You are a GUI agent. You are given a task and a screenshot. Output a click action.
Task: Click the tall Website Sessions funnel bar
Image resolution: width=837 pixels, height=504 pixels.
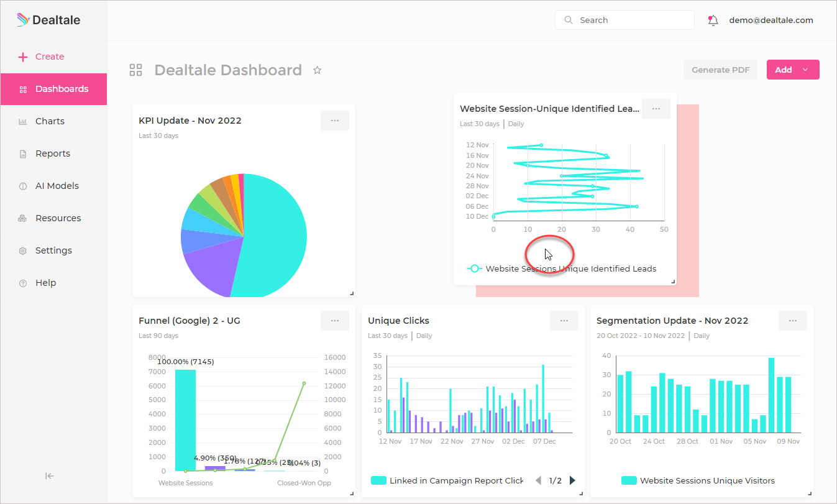pos(185,420)
